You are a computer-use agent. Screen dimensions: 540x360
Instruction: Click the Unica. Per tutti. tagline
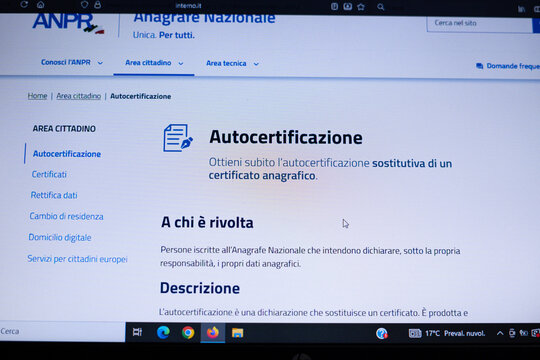click(x=164, y=35)
